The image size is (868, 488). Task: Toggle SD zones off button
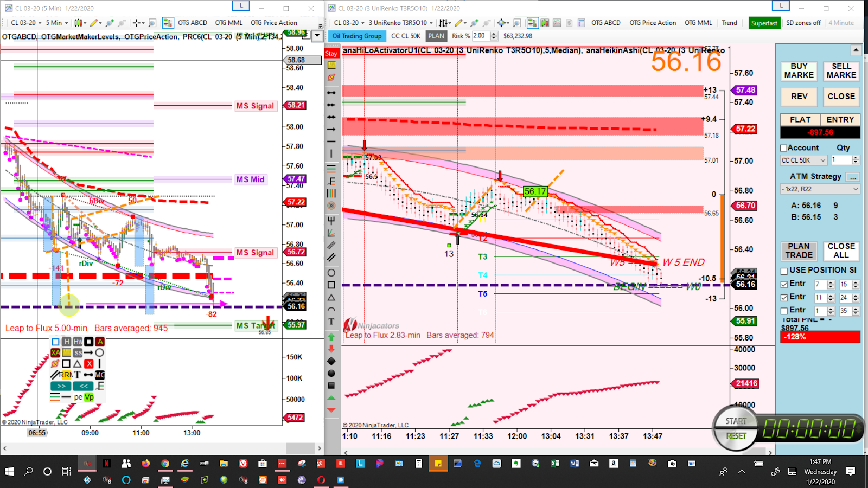(x=803, y=23)
